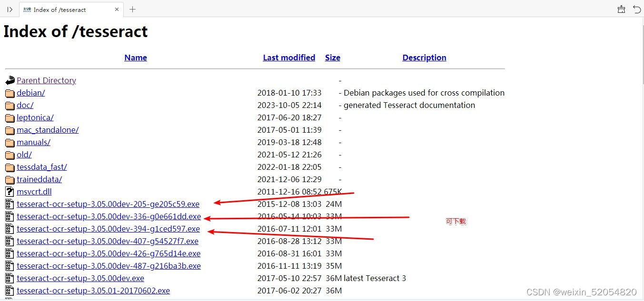The image size is (644, 301).
Task: Select text 'Debian packages used for cross compilation'
Action: (424, 93)
